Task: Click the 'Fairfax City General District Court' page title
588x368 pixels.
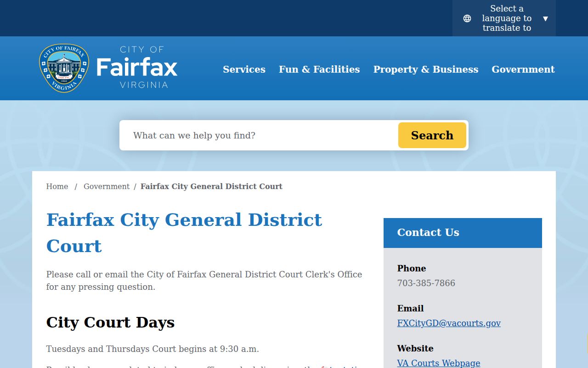Action: [184, 233]
